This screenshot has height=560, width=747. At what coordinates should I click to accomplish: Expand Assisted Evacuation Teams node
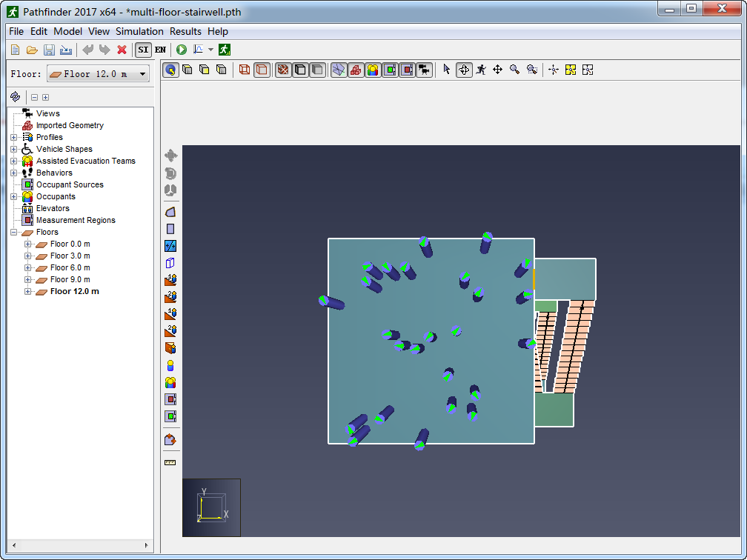tap(14, 161)
